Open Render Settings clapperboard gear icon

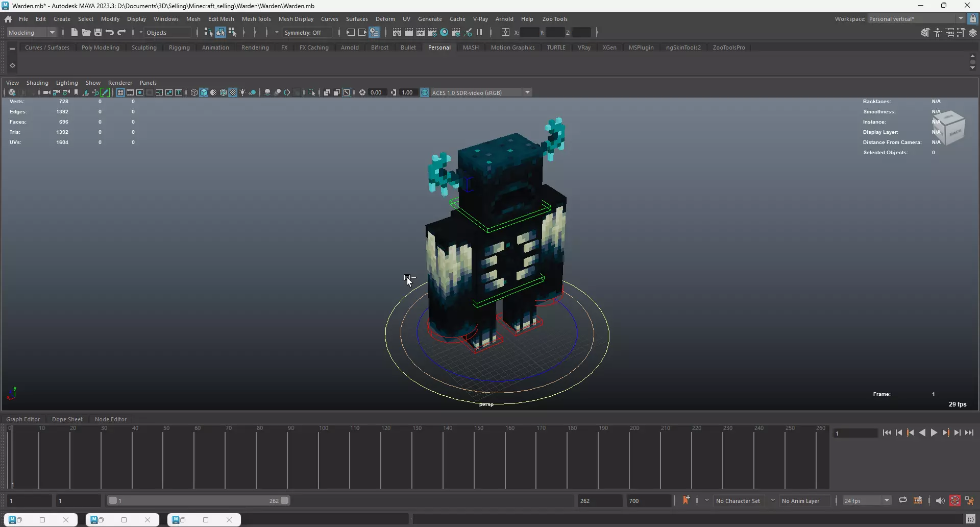coord(432,33)
